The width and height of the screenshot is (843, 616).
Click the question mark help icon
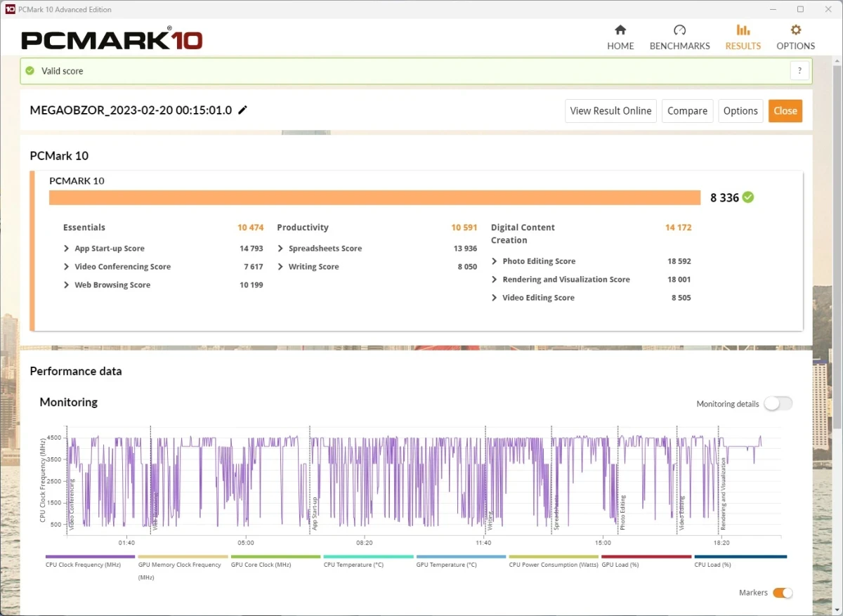pos(799,71)
